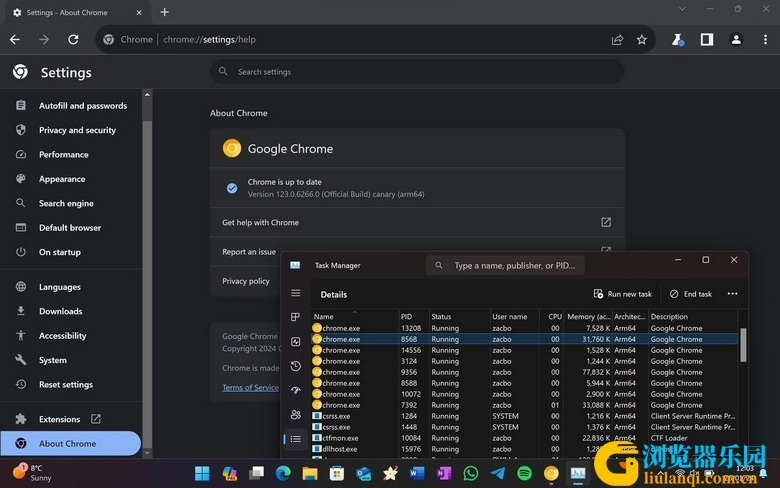Click settings sidebar scroll up arrow
Image resolution: width=780 pixels, height=488 pixels.
pos(147,94)
